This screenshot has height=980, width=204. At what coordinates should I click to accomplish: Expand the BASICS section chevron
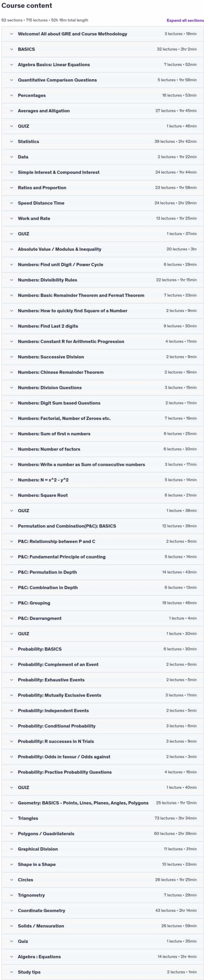[11, 49]
